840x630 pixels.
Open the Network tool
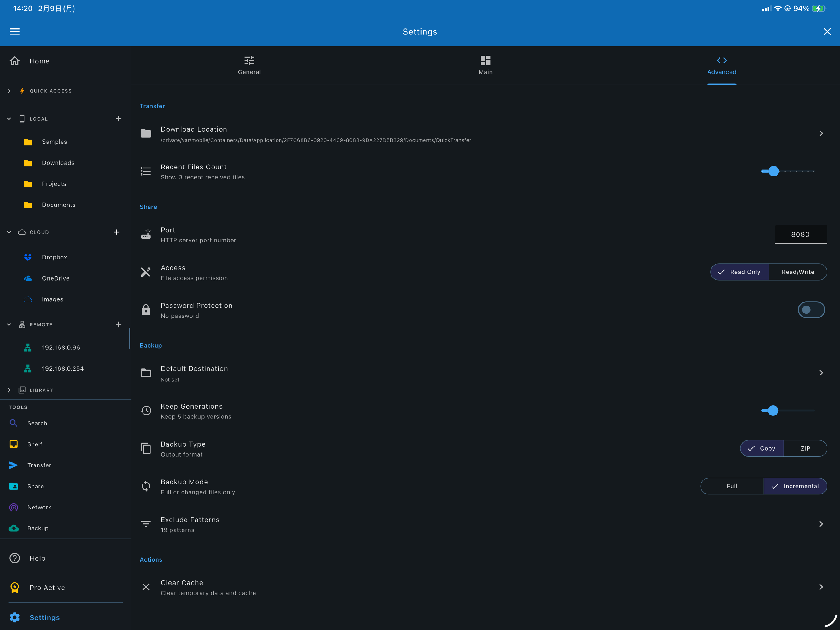(x=39, y=507)
